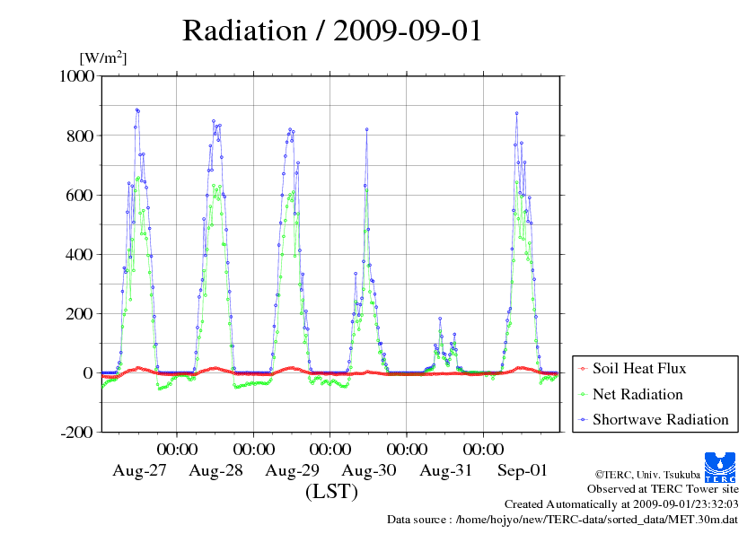Click the blue Shortwave Radiation legend marker
Image resolution: width=756 pixels, height=534 pixels.
(x=583, y=420)
